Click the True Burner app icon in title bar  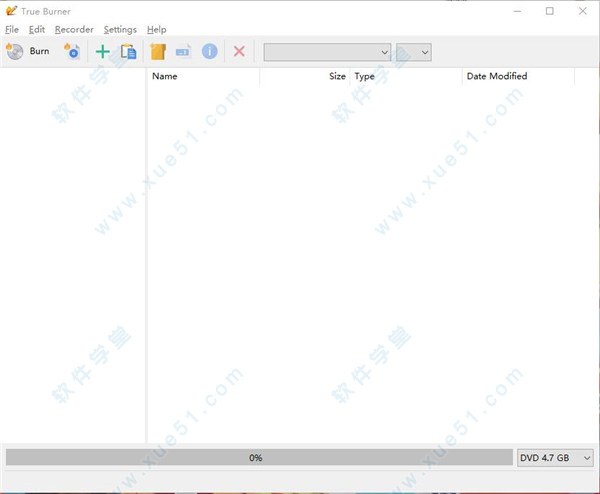coord(11,11)
